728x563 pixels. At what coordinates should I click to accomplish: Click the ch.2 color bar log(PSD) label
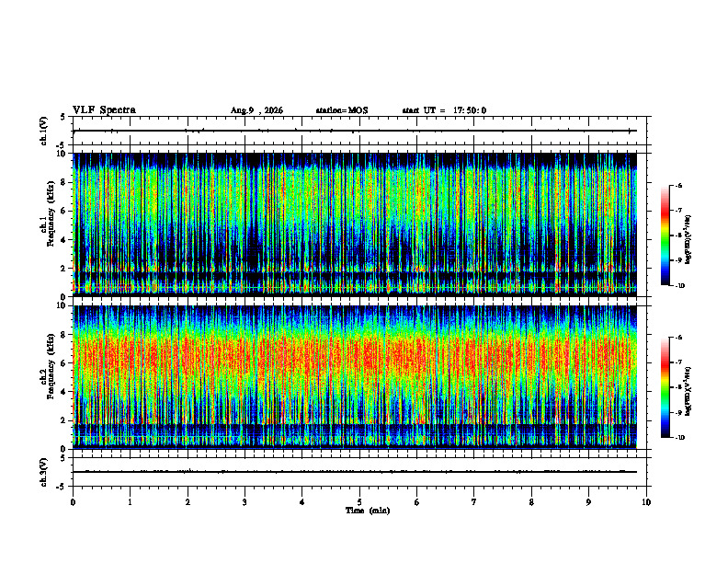(688, 392)
